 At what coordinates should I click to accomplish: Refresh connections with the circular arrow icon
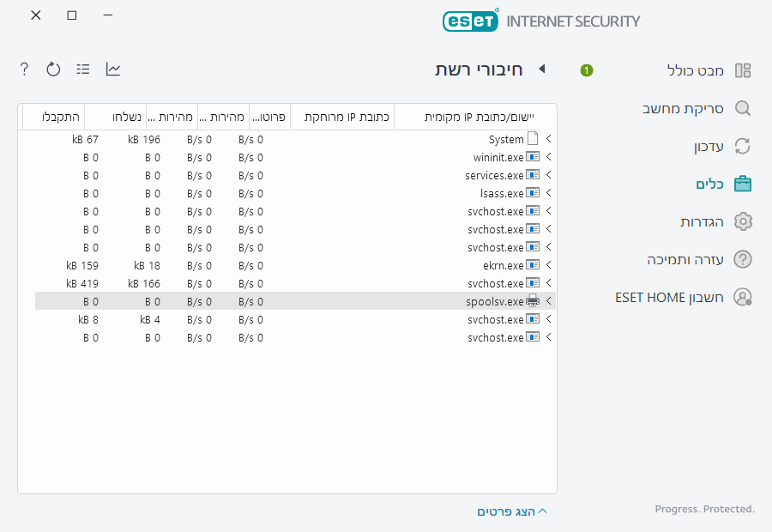tap(53, 69)
